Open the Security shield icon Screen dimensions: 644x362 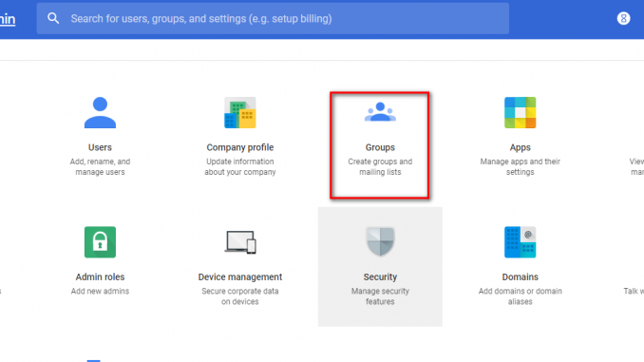[x=380, y=241]
